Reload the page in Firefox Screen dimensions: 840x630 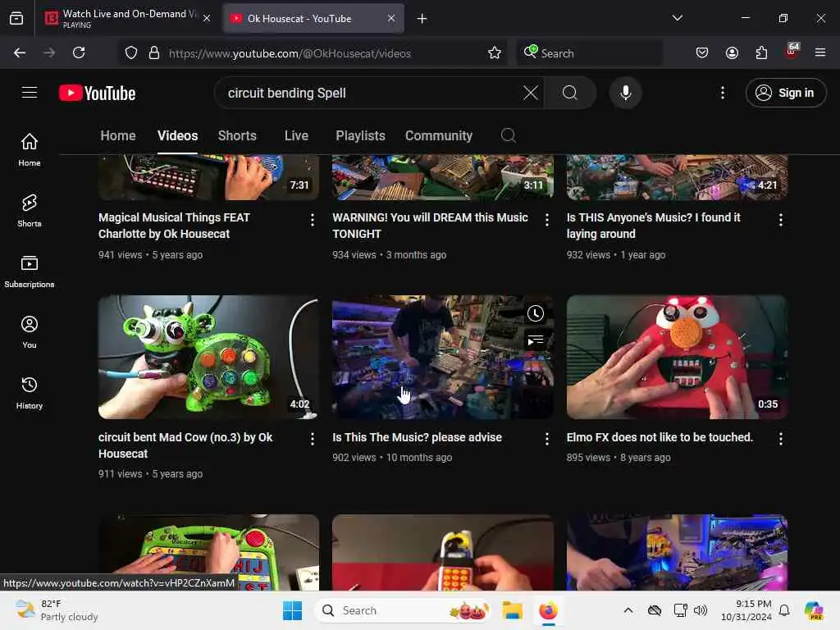79,52
